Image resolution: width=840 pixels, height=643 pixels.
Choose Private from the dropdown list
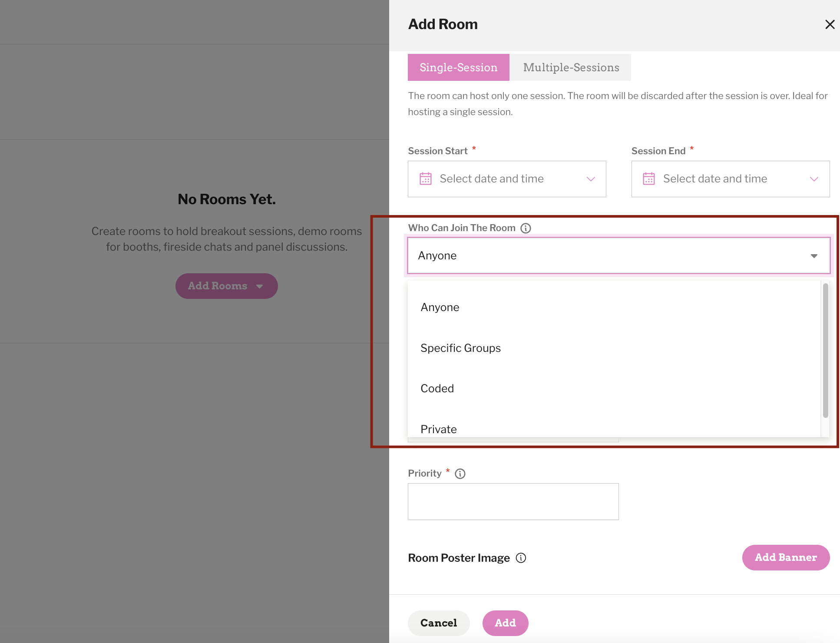[x=614, y=424]
